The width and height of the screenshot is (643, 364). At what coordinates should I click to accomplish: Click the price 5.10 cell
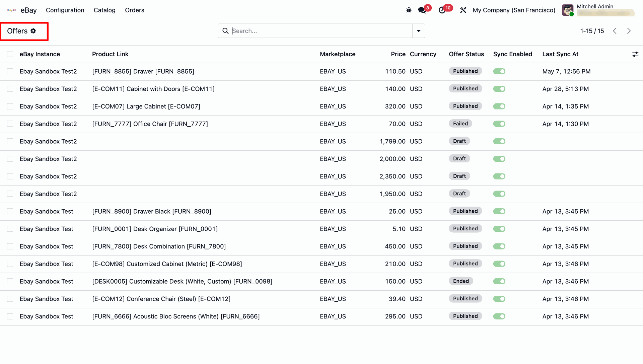(x=399, y=229)
